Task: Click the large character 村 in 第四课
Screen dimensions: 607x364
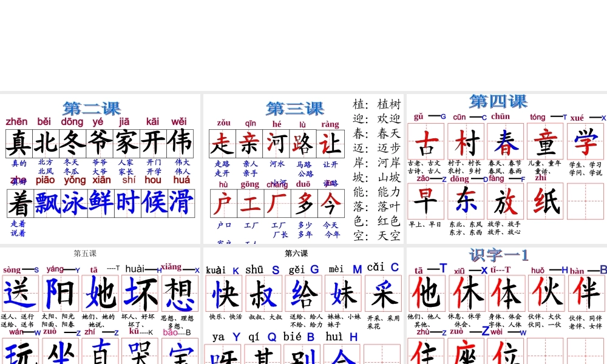Action: pyautogui.click(x=466, y=142)
